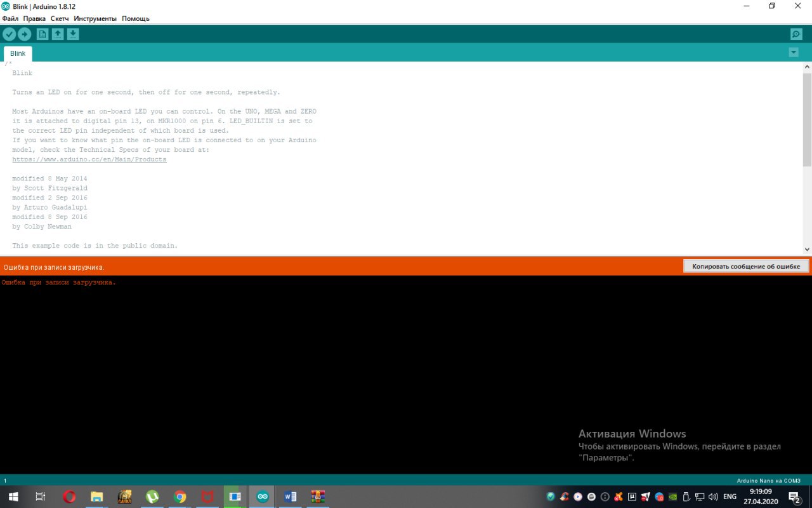Click 'This example code is in the public domain.'

point(95,245)
